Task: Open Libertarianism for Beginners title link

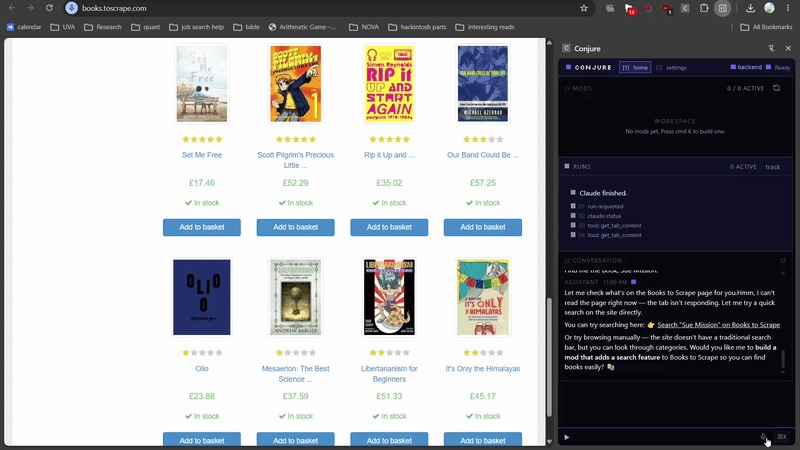Action: click(389, 373)
